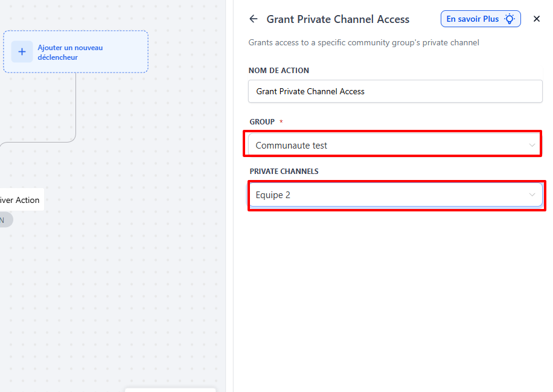Viewport: 553px width, 392px height.
Task: Click the panel description text under the title
Action: 364,43
